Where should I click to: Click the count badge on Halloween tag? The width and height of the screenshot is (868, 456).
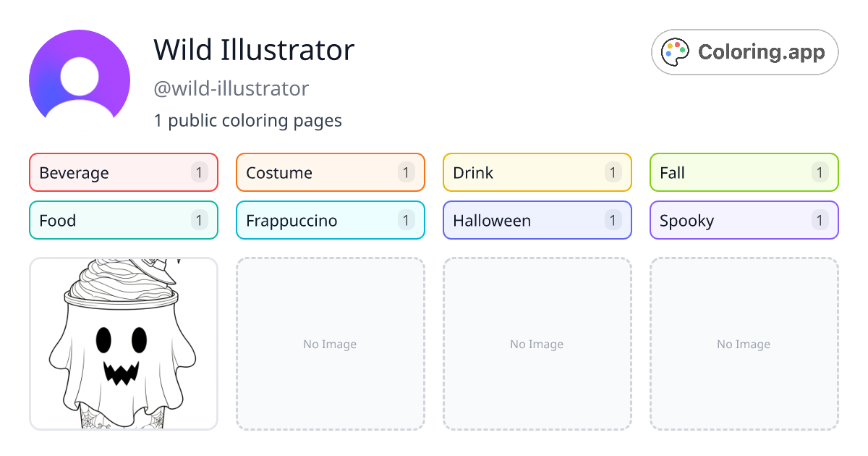tap(613, 220)
